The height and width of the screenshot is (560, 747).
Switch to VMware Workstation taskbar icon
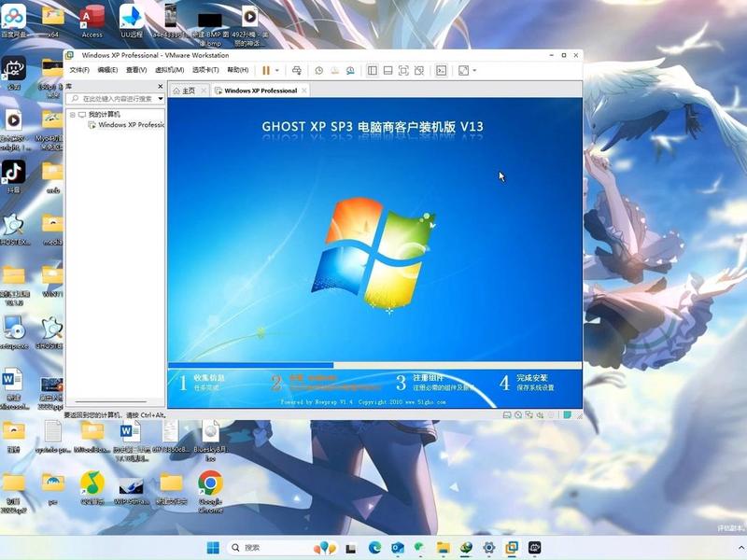pyautogui.click(x=512, y=548)
